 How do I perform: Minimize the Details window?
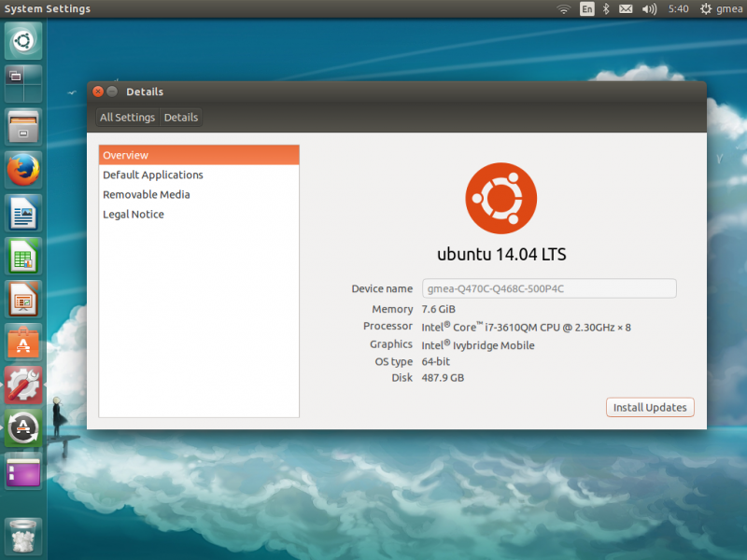pyautogui.click(x=112, y=91)
